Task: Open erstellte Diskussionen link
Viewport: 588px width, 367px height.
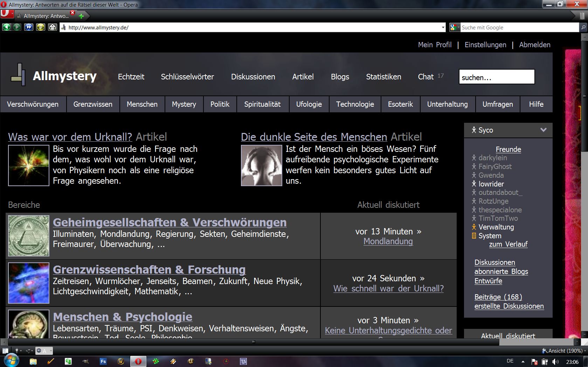Action: pyautogui.click(x=509, y=306)
